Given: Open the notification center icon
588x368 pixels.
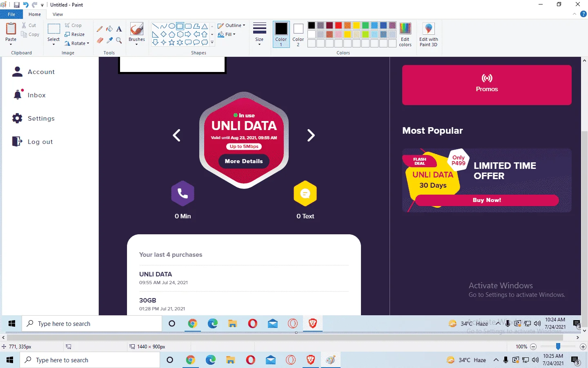Looking at the screenshot, I should tap(575, 361).
